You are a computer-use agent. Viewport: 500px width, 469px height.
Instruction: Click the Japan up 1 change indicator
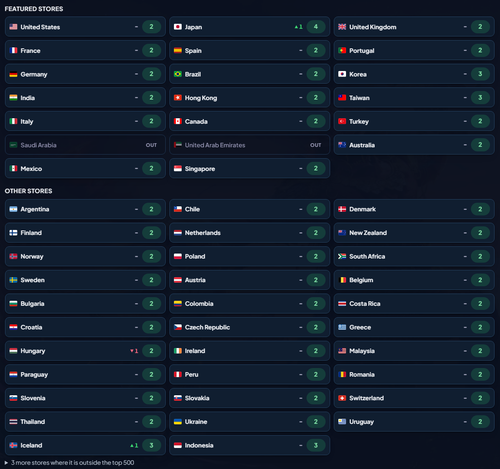click(298, 27)
